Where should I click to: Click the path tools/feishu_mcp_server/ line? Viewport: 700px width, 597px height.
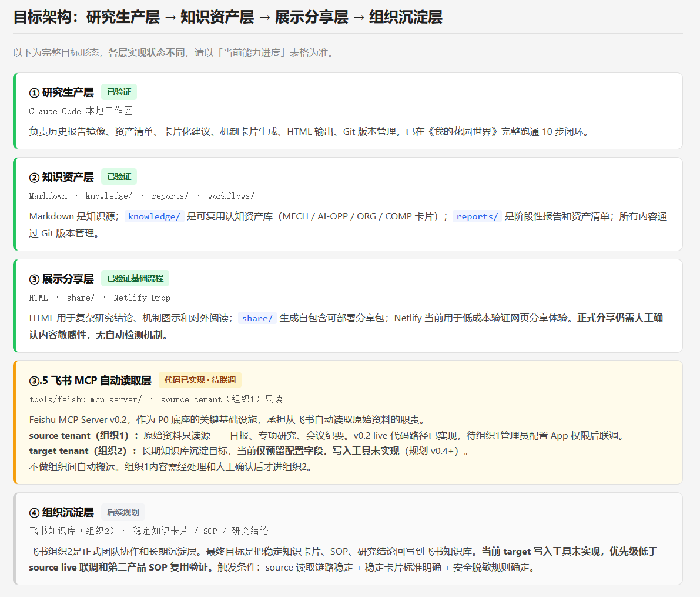(x=156, y=399)
